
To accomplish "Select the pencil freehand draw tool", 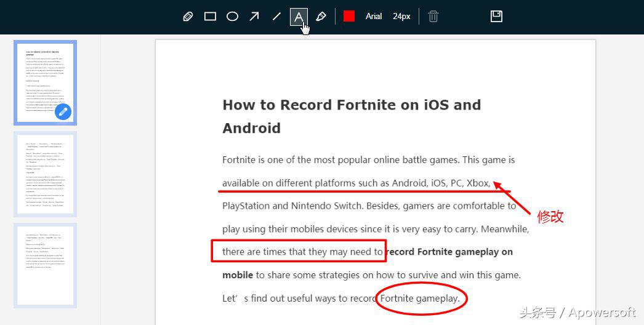I will (x=188, y=17).
